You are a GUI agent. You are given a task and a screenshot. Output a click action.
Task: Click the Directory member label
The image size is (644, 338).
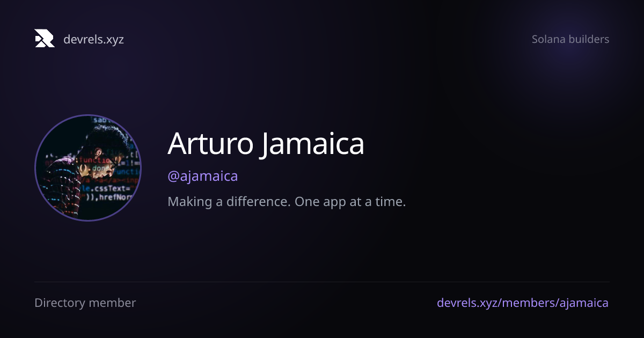pyautogui.click(x=85, y=303)
